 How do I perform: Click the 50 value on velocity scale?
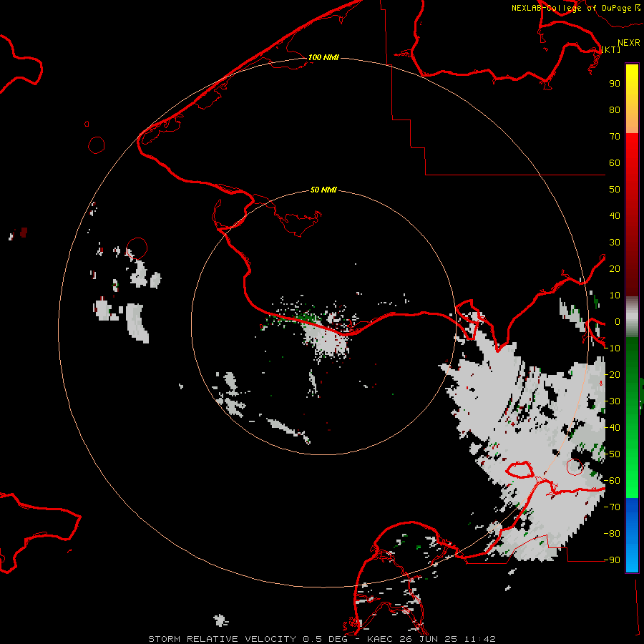pos(615,190)
